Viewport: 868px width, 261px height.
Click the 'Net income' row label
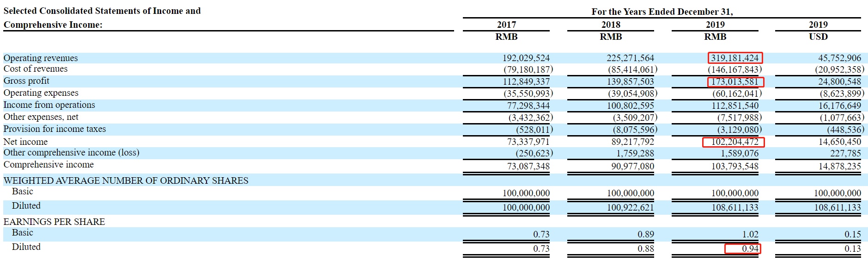click(25, 142)
